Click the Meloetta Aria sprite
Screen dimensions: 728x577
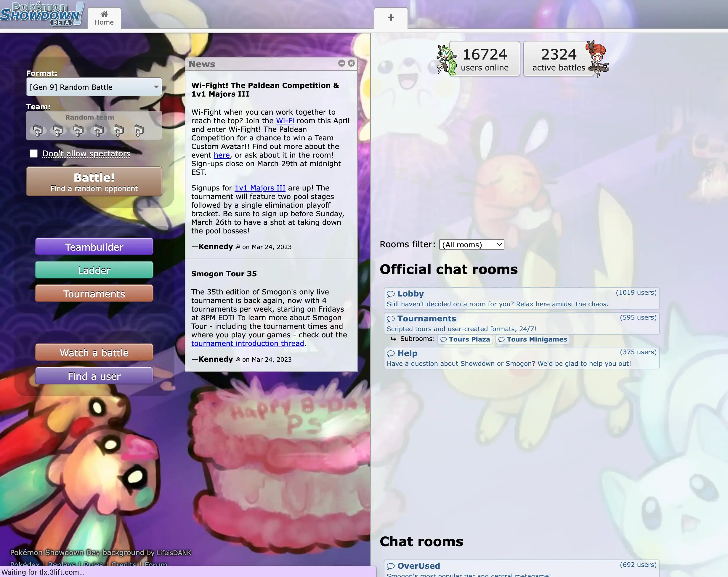coord(446,60)
